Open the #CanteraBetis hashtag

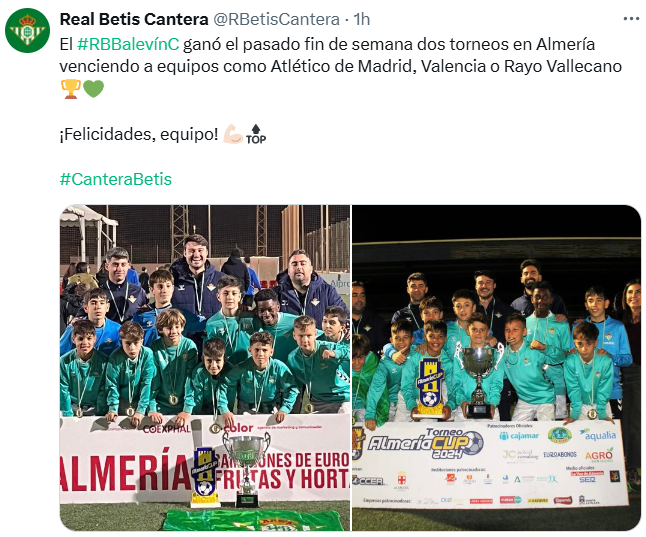click(x=116, y=179)
